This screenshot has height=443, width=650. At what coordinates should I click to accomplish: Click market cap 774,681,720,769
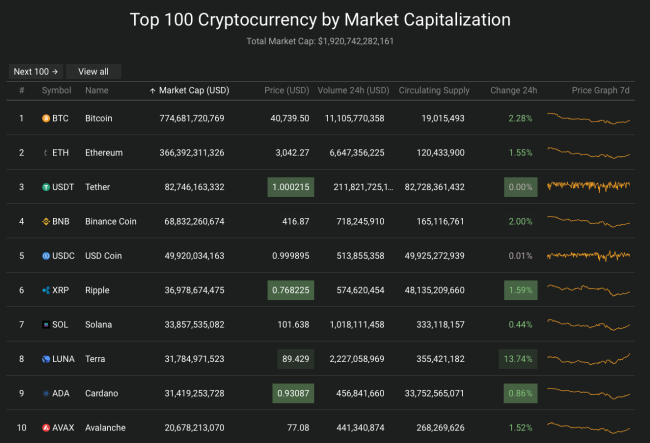point(192,119)
